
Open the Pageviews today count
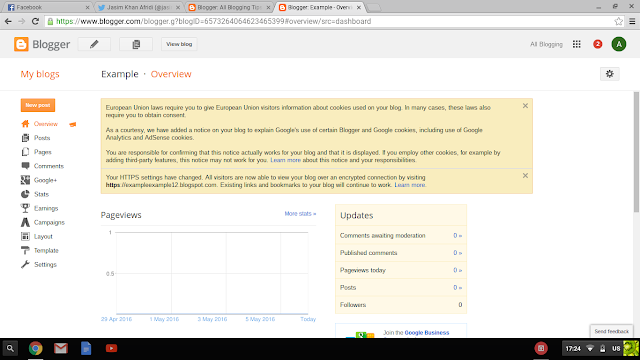coord(457,270)
